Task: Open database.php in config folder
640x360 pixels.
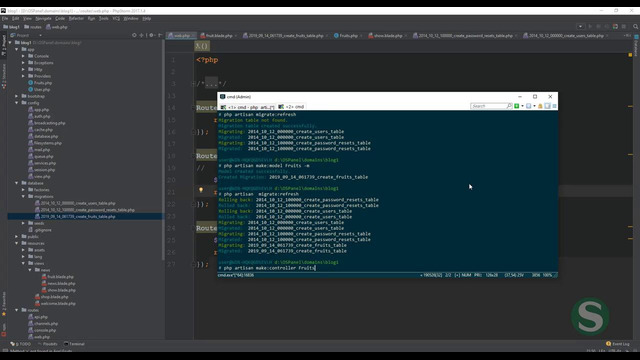Action: [x=43, y=136]
